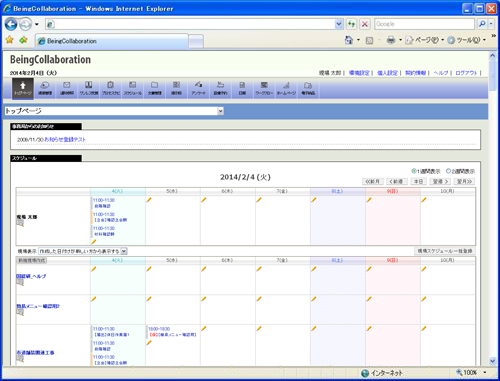The height and width of the screenshot is (381, 500).
Task: Open the wireless toolbar icon with book
Action: point(89,88)
